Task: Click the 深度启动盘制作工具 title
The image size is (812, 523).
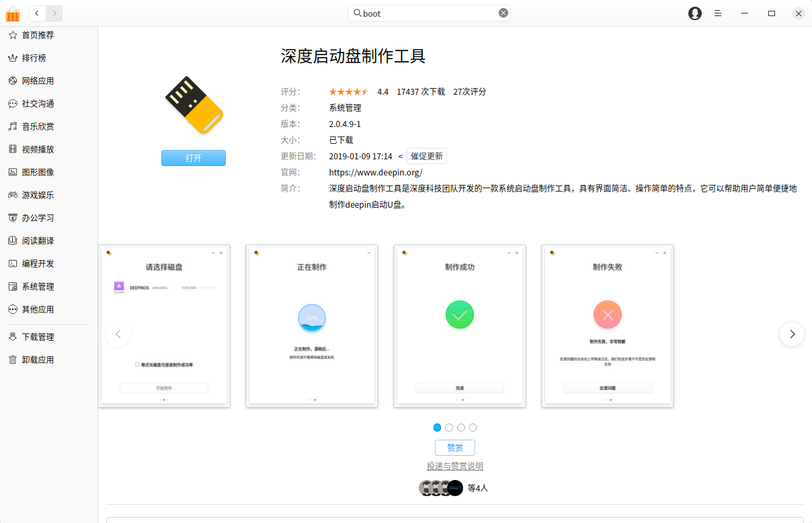Action: coord(354,56)
